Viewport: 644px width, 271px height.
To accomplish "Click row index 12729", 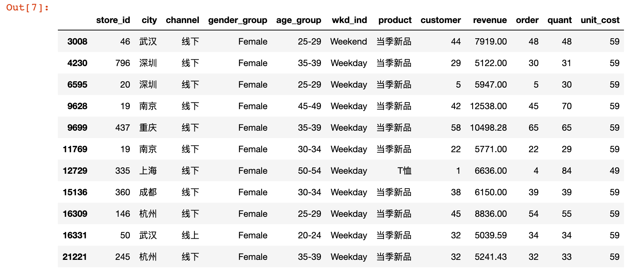I will pyautogui.click(x=75, y=171).
